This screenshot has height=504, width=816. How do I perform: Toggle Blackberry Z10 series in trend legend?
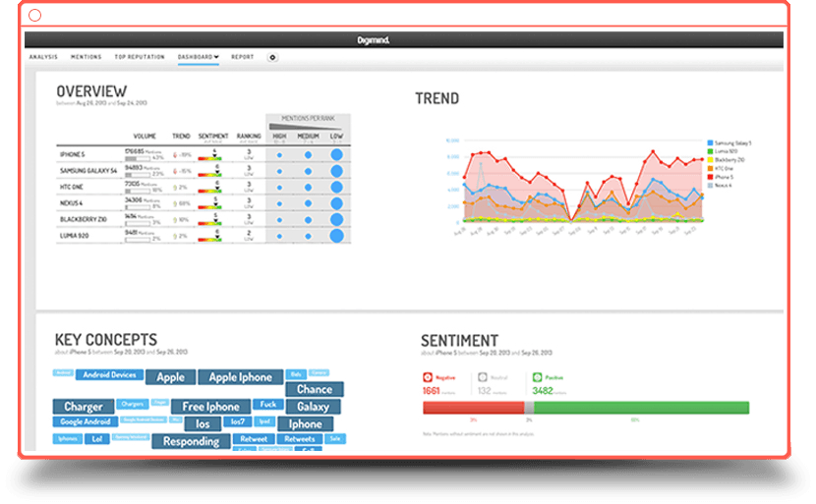coord(726,160)
